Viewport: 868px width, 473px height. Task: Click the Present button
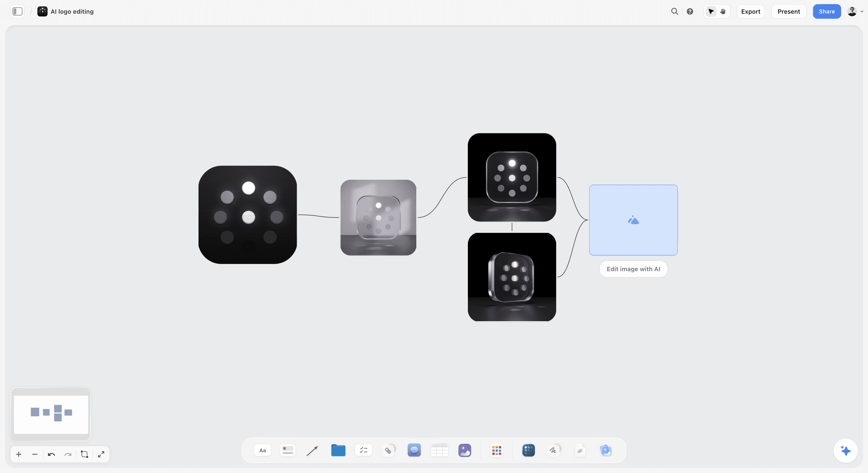pyautogui.click(x=789, y=11)
